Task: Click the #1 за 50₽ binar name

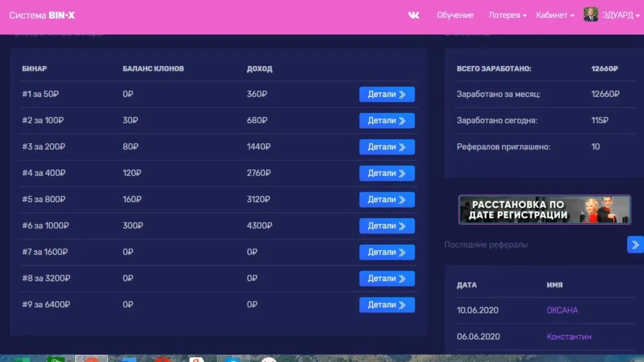Action: click(40, 94)
